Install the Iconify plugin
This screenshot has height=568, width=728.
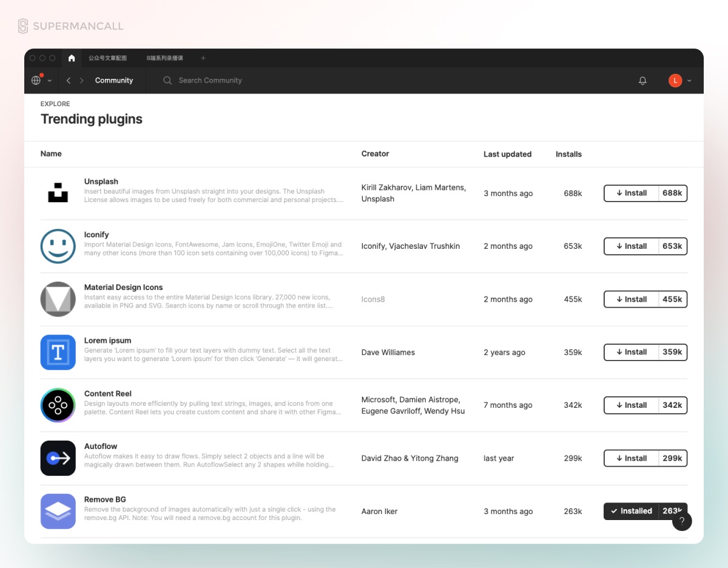click(632, 246)
